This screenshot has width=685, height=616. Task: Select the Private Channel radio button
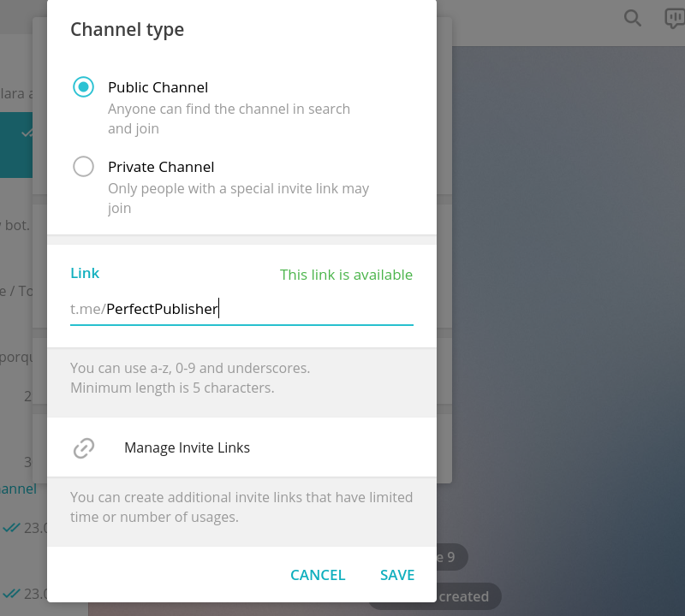(x=83, y=166)
